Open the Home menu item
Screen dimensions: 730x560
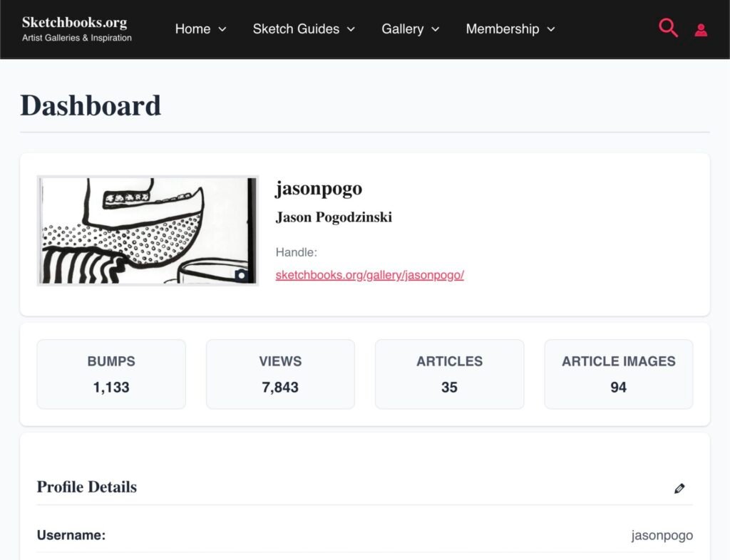click(x=192, y=29)
